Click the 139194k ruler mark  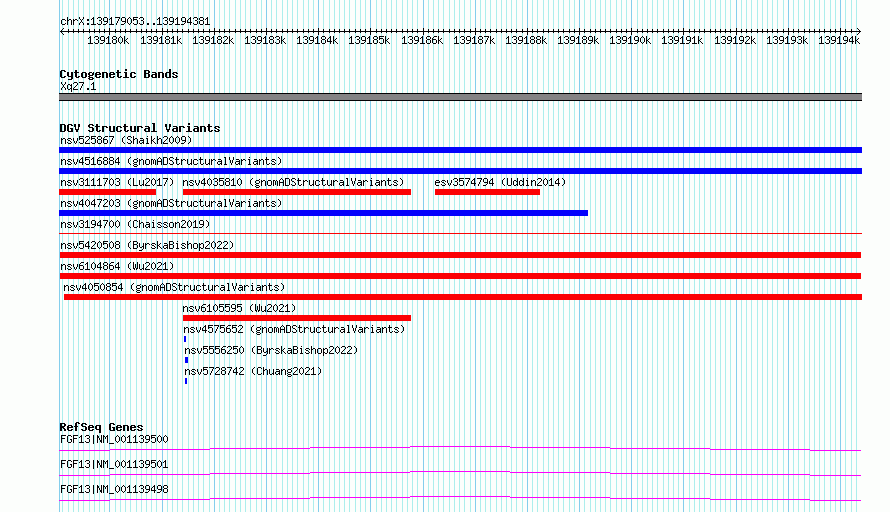point(839,40)
